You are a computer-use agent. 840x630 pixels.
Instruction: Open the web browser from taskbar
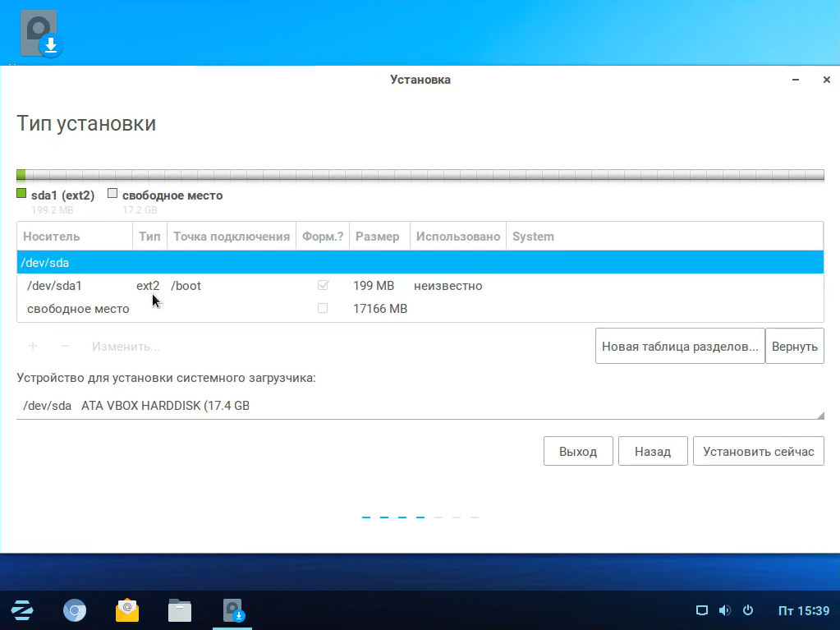[75, 611]
